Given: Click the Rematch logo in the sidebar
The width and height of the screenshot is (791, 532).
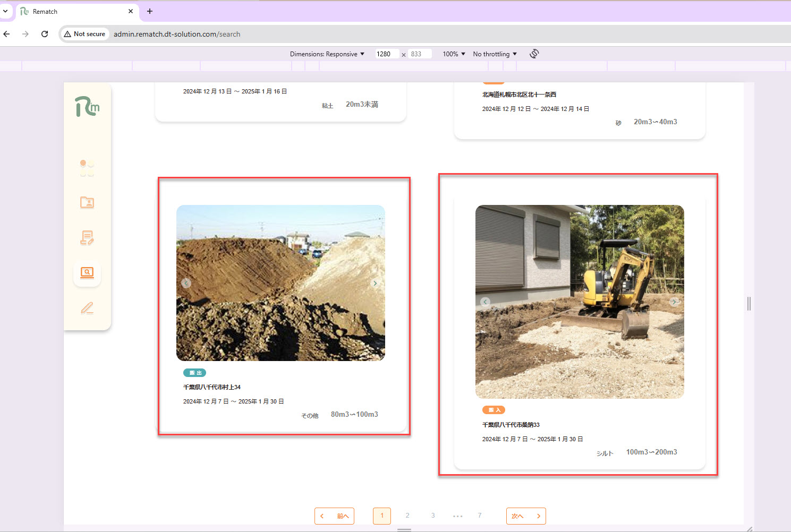Looking at the screenshot, I should point(87,107).
